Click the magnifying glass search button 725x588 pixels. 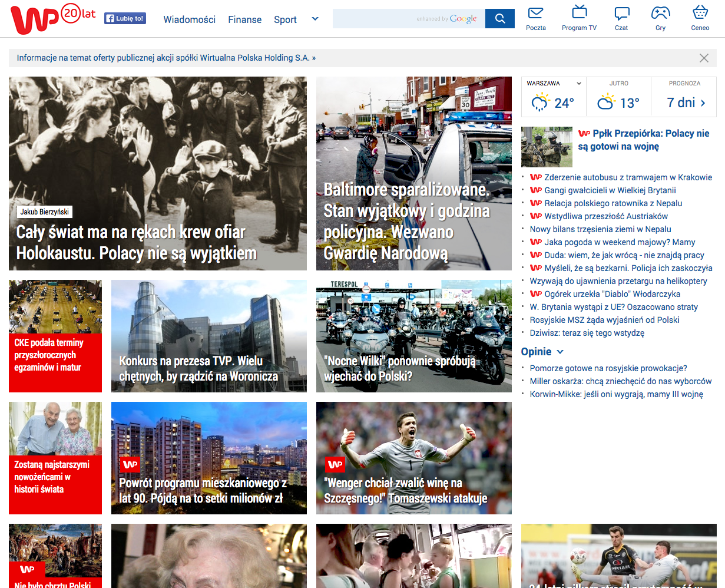click(x=500, y=19)
